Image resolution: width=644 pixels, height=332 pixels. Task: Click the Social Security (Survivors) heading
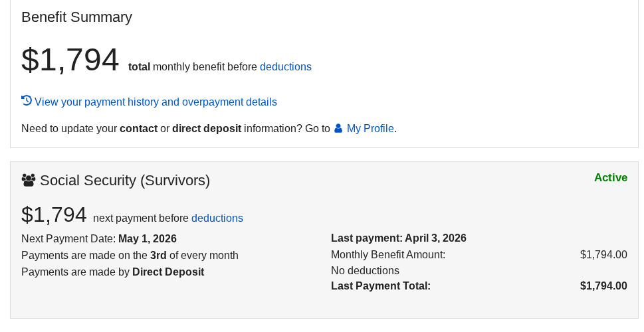pos(125,181)
